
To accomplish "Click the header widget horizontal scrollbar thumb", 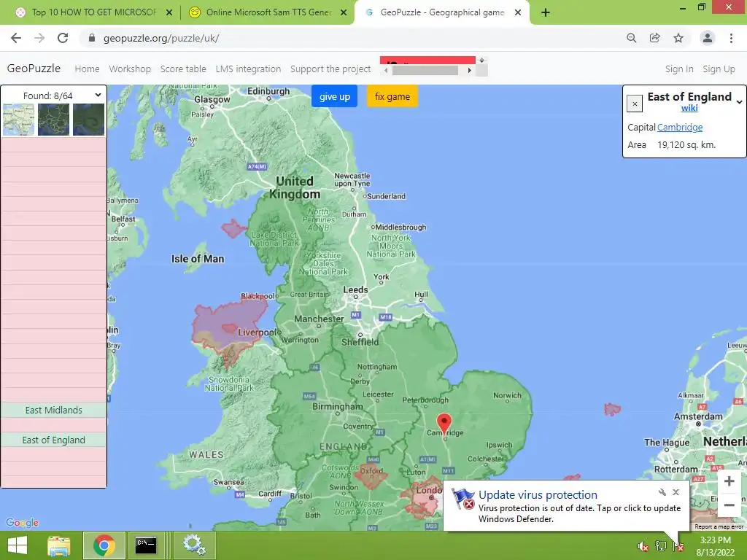I will tap(425, 71).
